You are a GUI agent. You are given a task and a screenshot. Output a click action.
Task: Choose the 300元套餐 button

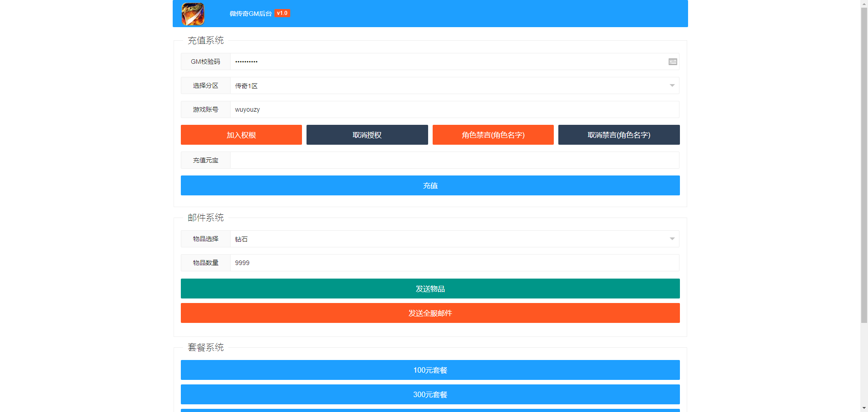click(x=430, y=394)
